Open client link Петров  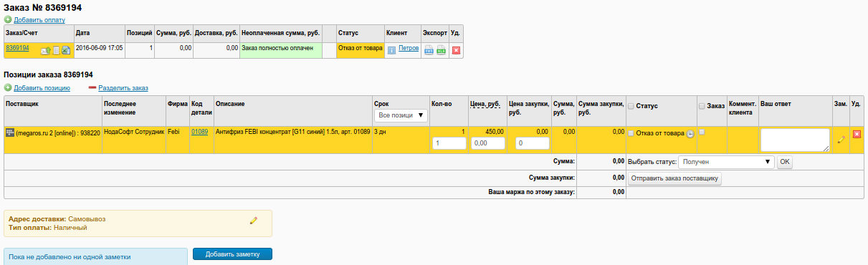pos(409,48)
